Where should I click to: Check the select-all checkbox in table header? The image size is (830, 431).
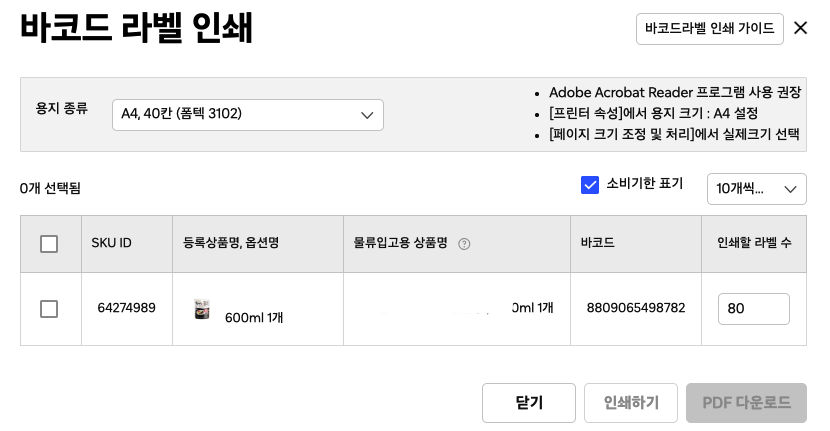tap(49, 243)
